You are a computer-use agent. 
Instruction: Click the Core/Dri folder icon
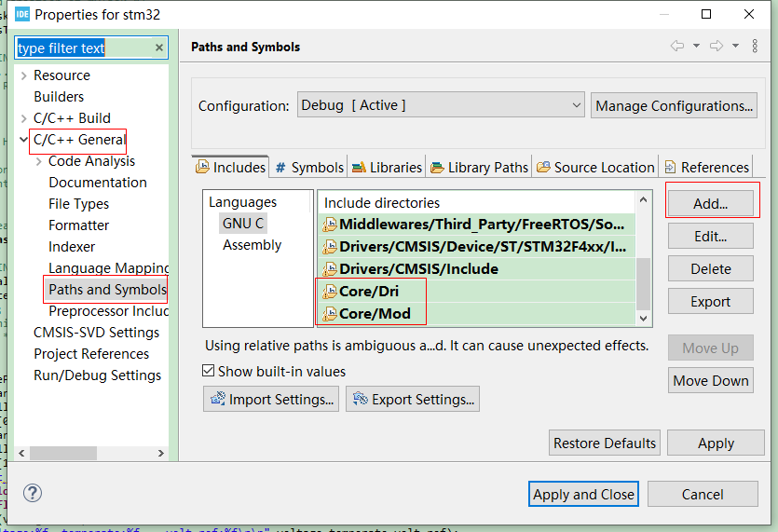tap(329, 292)
